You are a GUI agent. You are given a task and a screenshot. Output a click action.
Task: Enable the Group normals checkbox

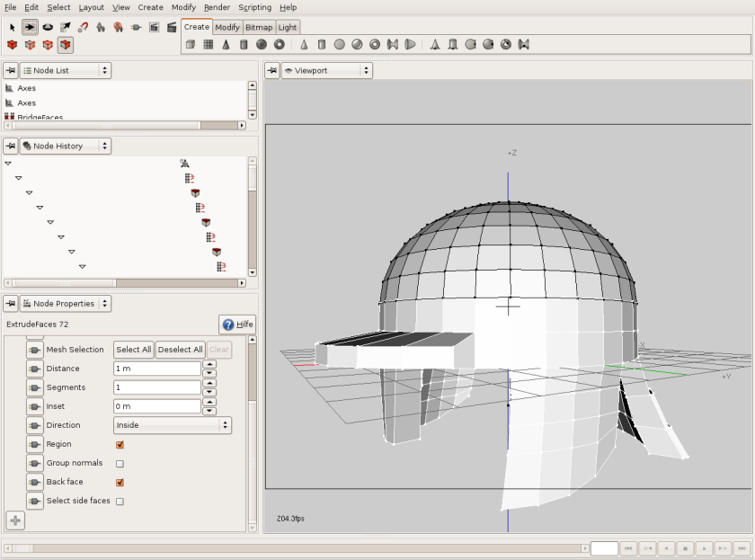coord(120,464)
